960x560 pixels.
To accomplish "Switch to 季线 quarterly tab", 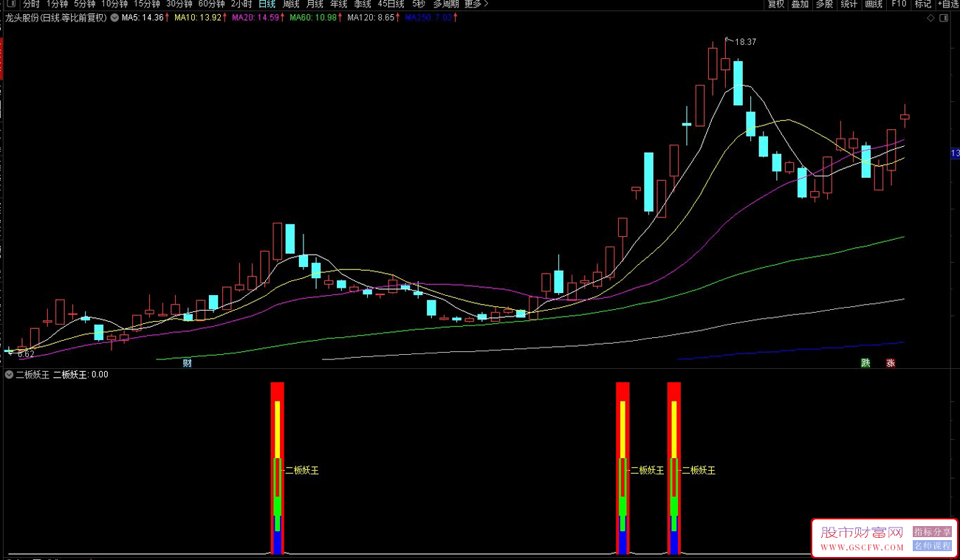I will coord(362,4).
